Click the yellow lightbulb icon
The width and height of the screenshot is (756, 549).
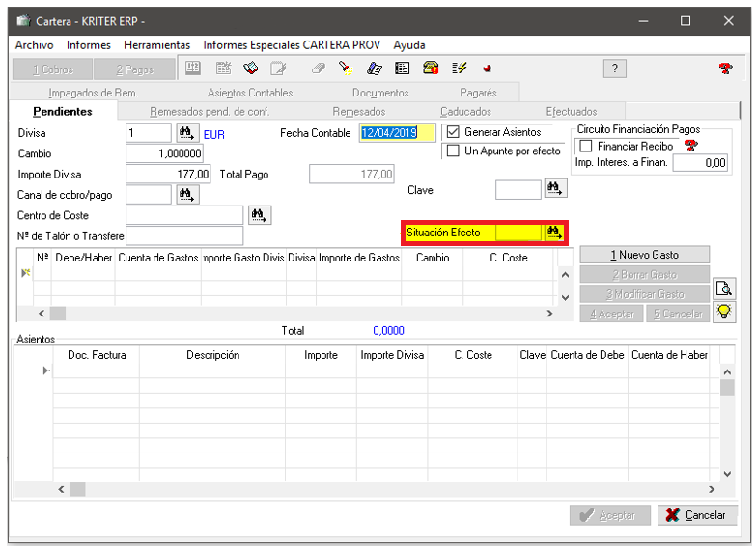pos(724,312)
